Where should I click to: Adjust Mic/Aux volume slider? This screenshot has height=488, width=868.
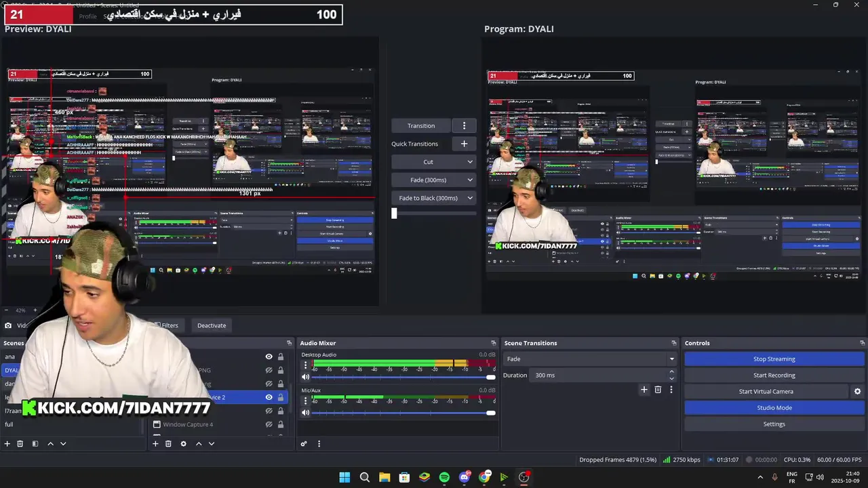pyautogui.click(x=404, y=412)
